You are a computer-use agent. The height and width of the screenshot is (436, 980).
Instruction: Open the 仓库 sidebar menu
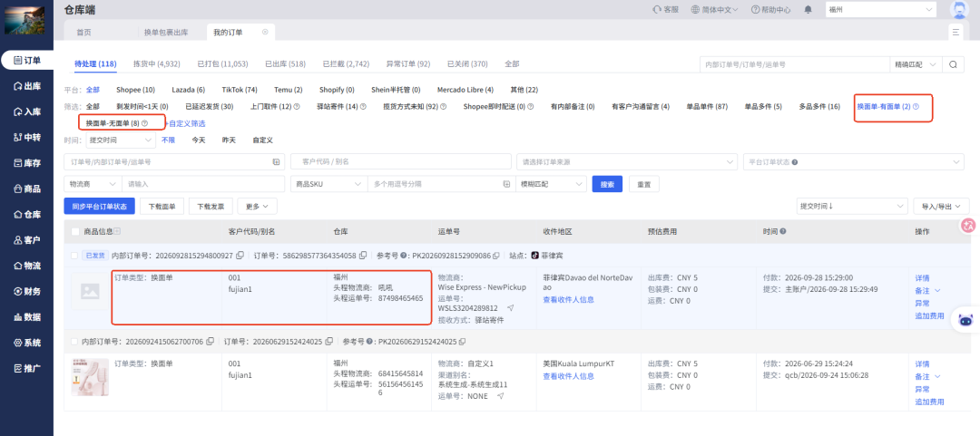[x=27, y=214]
